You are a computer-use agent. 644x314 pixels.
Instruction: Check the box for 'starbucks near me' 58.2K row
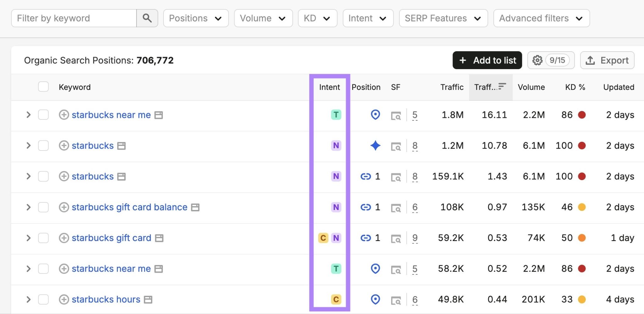(x=43, y=269)
